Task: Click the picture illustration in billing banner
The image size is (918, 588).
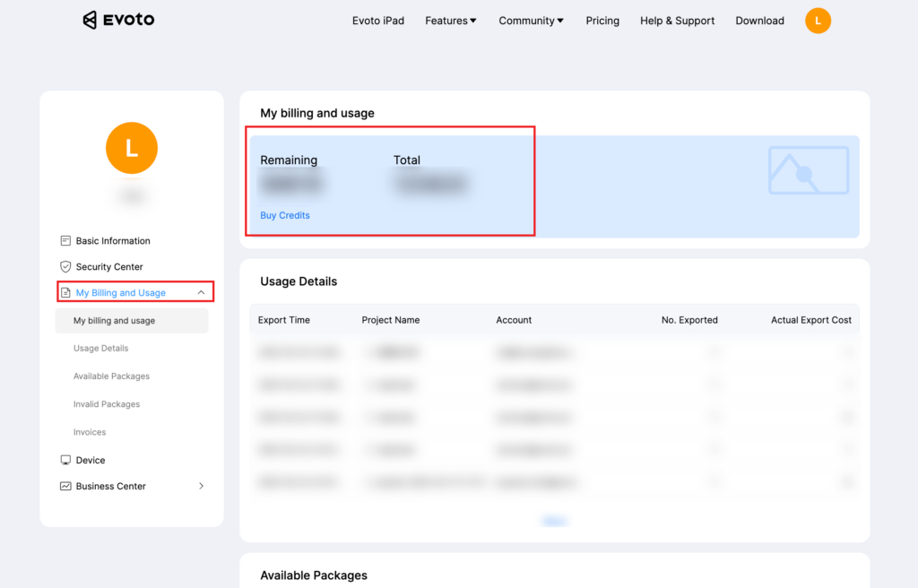Action: click(809, 170)
